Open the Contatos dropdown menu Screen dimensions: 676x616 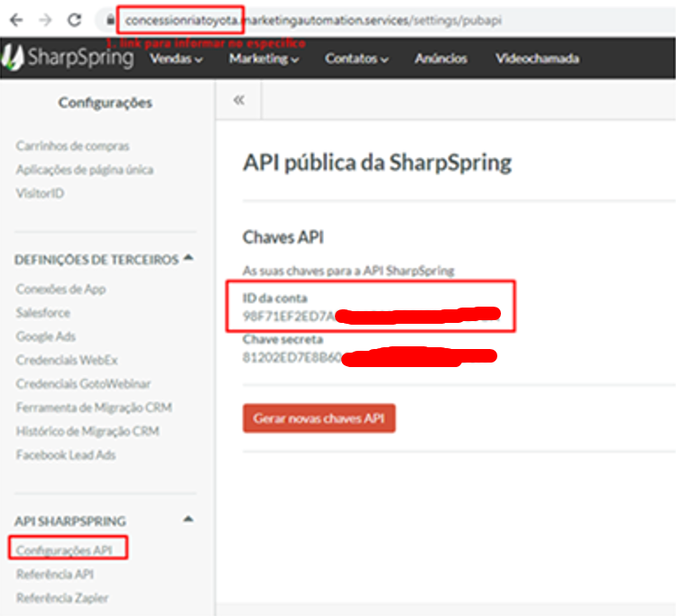[357, 59]
